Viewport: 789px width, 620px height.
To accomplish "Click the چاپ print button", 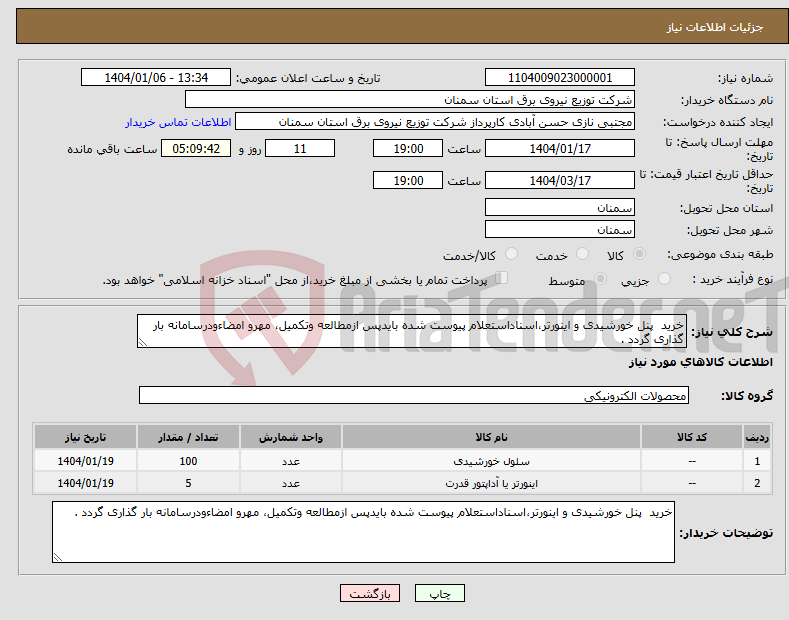I will point(440,593).
